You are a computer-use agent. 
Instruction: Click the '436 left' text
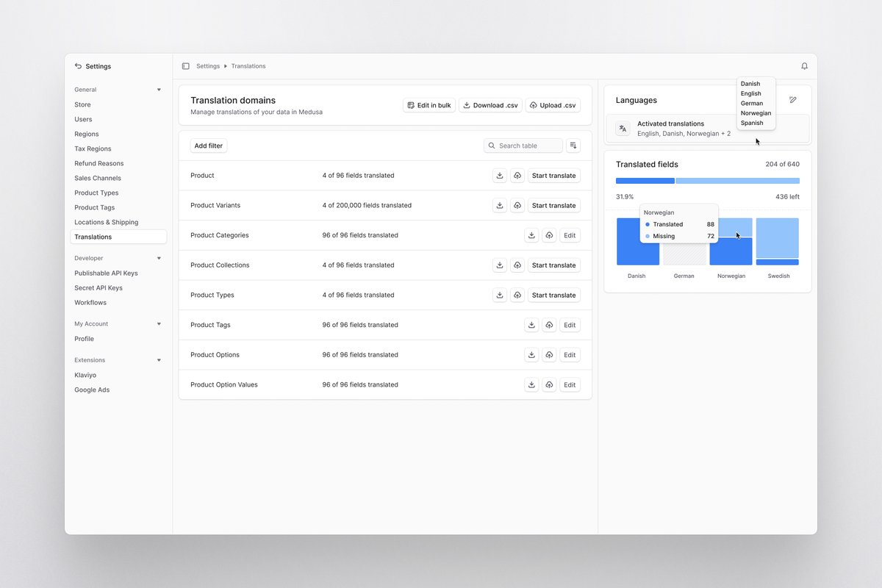(x=787, y=197)
